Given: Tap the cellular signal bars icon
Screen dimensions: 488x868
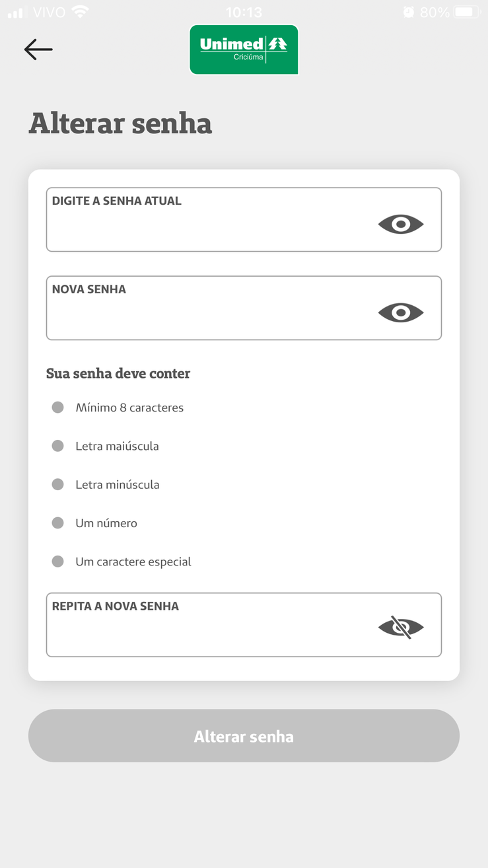Looking at the screenshot, I should coord(15,13).
